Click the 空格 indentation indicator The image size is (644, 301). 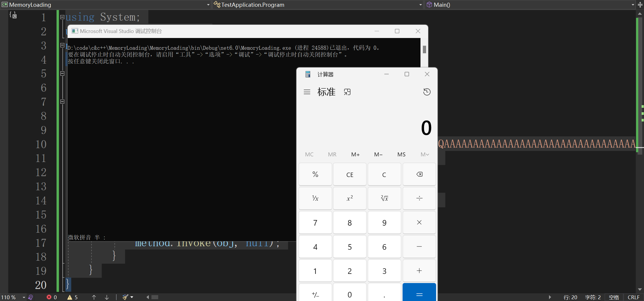tap(614, 297)
